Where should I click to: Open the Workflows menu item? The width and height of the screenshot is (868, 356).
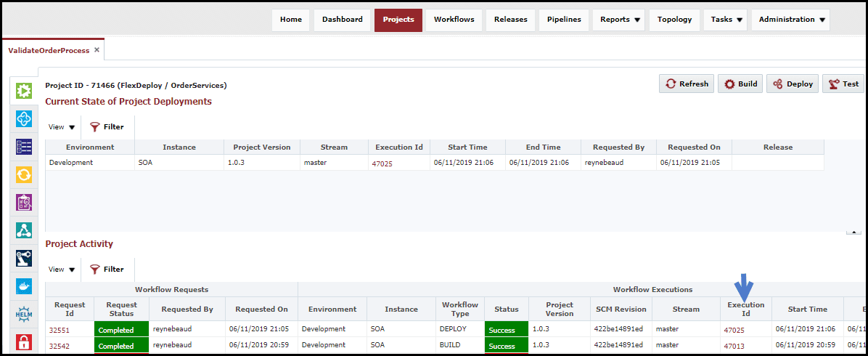454,20
